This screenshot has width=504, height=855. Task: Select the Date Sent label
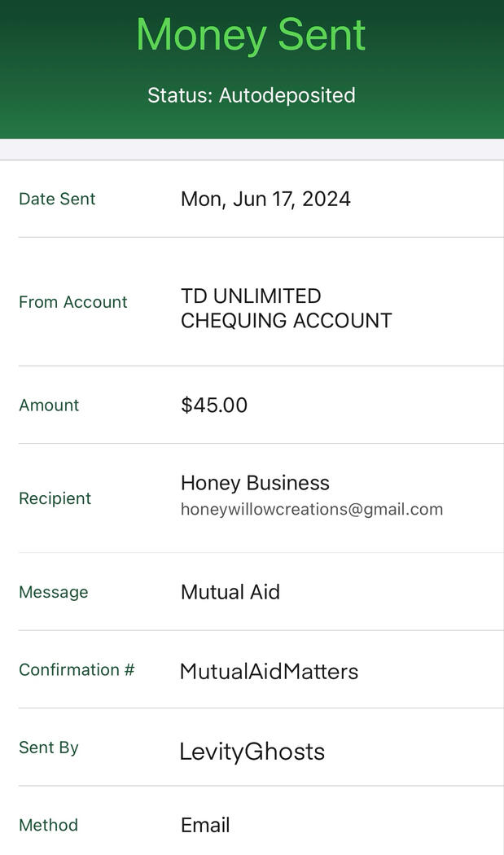[x=57, y=199]
